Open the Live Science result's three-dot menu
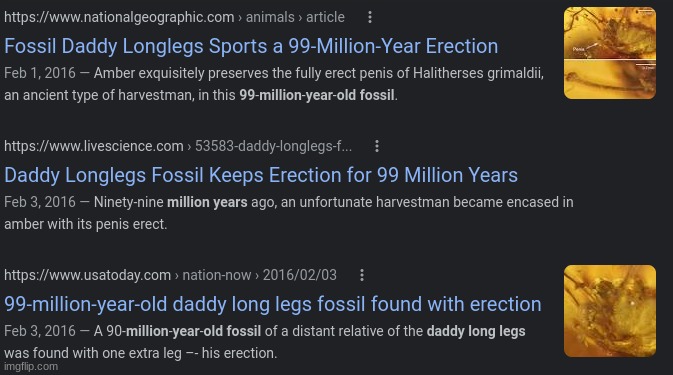This screenshot has height=375, width=673. click(377, 146)
